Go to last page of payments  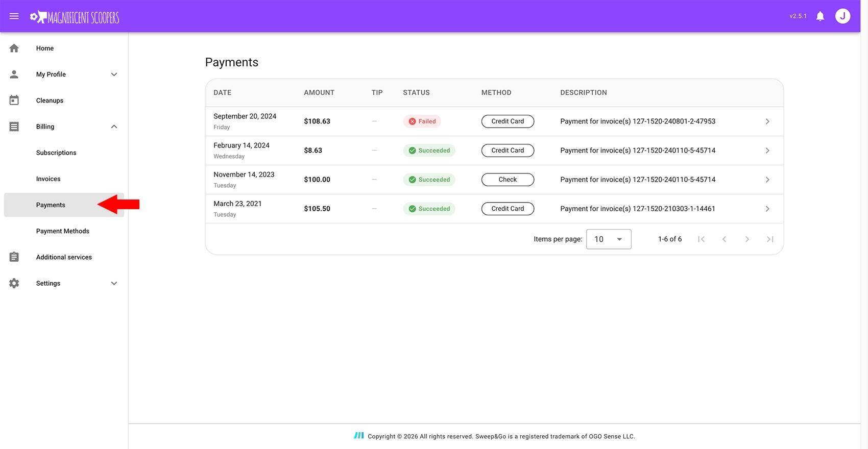[770, 239]
